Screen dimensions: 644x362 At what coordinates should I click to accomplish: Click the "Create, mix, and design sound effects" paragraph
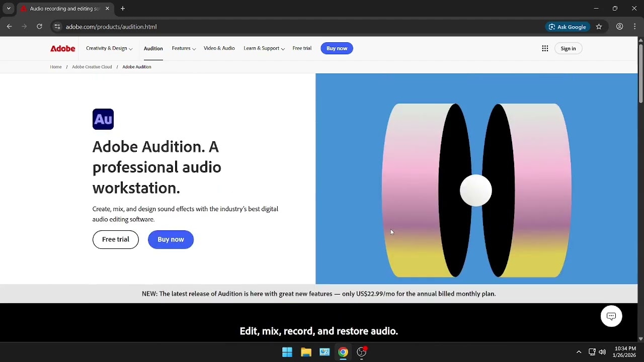pos(185,214)
